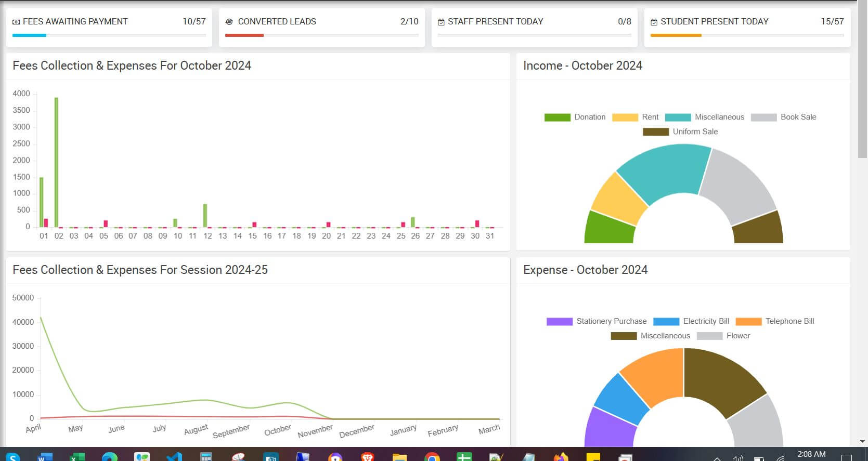
Task: Open the Fees Awaiting Payment card label
Action: pos(75,22)
